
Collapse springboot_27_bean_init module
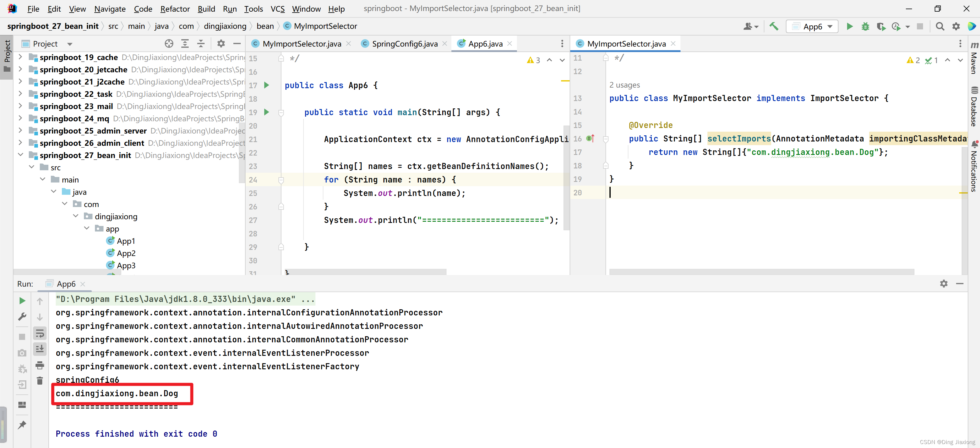point(20,155)
